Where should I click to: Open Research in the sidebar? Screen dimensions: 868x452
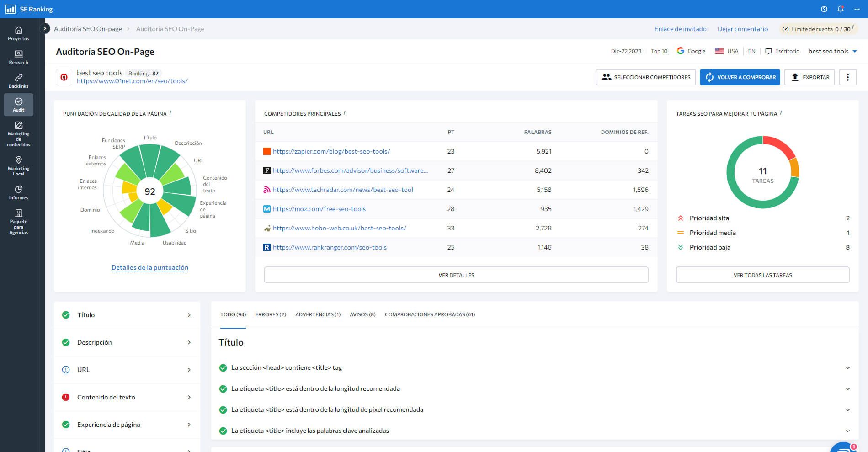point(18,57)
